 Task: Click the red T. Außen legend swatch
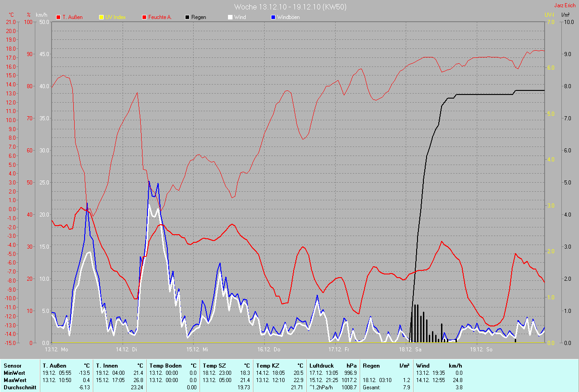coord(58,17)
